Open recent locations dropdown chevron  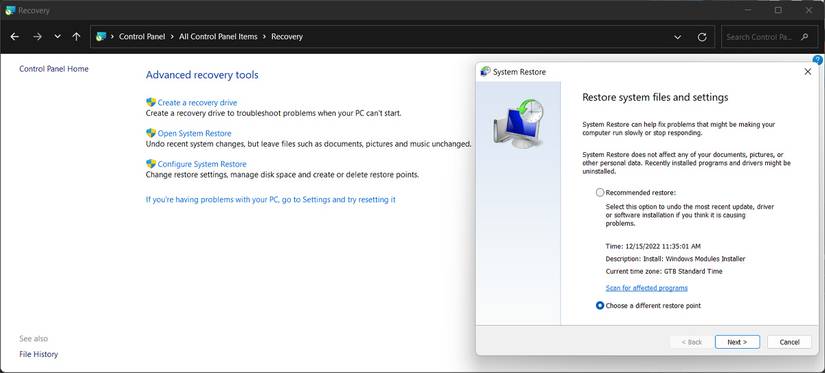(57, 37)
